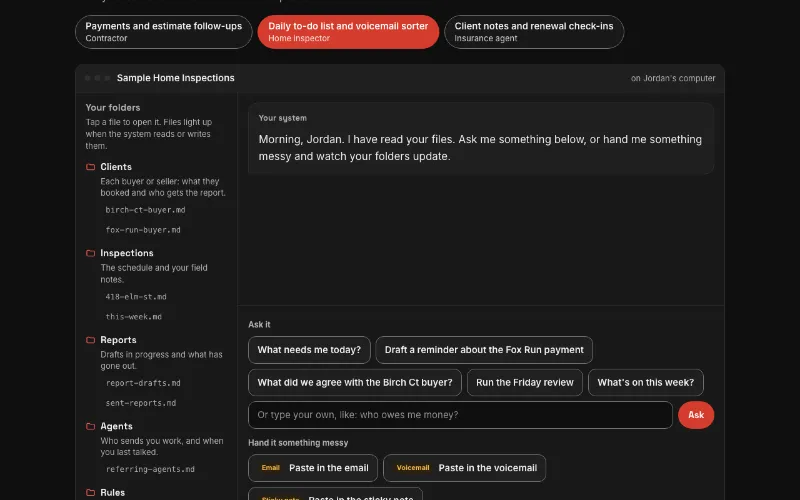This screenshot has width=800, height=500.
Task: Click the Inspections folder heading
Action: (x=127, y=253)
